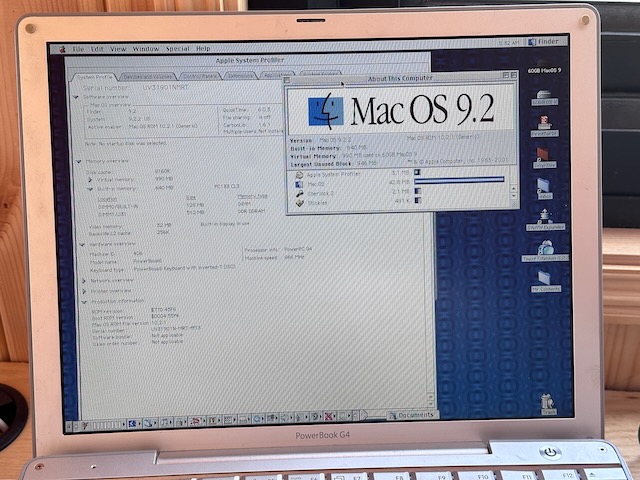Open the checkered grid Control Strip module

pos(228,420)
